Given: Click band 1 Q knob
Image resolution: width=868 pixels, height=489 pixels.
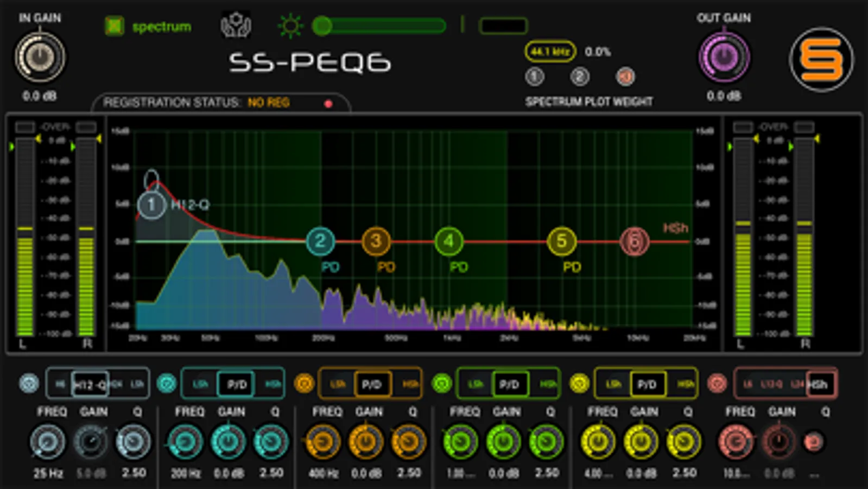Looking at the screenshot, I should (x=133, y=442).
